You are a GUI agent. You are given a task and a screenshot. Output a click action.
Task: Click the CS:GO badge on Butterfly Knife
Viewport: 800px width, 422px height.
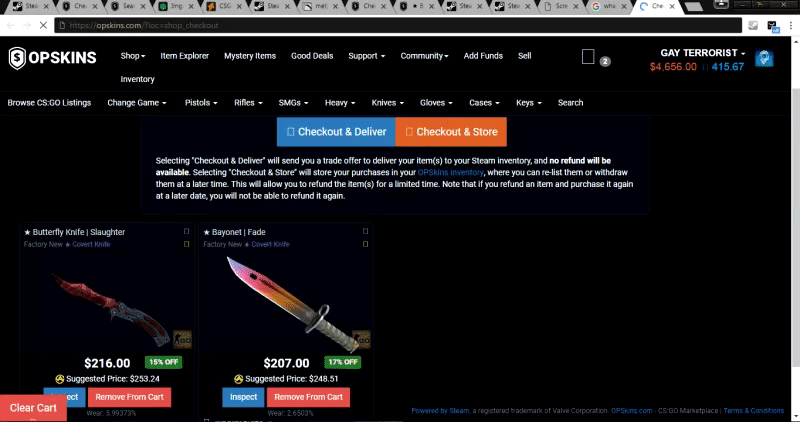click(x=182, y=339)
